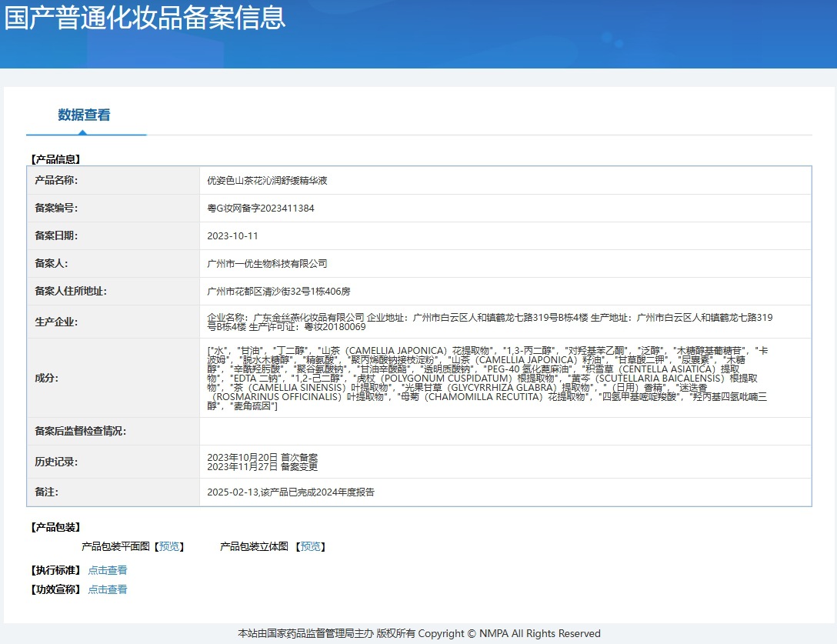Click the 【产品信息】 section heading

coord(55,159)
